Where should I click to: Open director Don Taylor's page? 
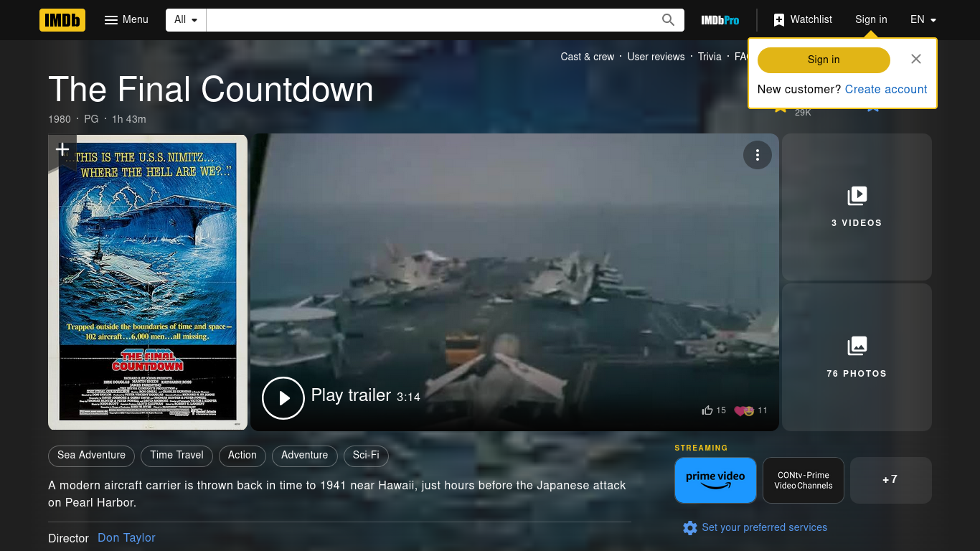click(126, 538)
